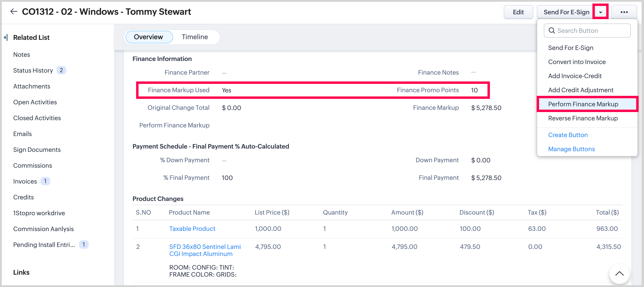The height and width of the screenshot is (287, 644).
Task: Open the three-dots more options menu
Action: click(x=624, y=12)
